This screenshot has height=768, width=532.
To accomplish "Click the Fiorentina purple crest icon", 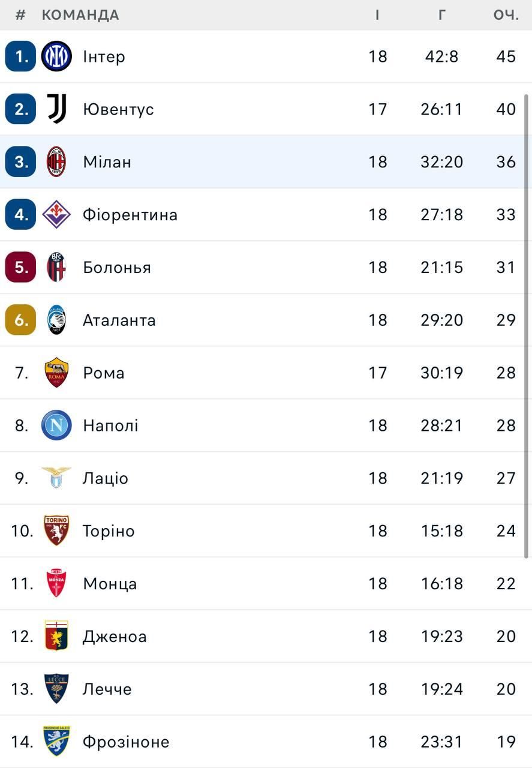I will 56,215.
